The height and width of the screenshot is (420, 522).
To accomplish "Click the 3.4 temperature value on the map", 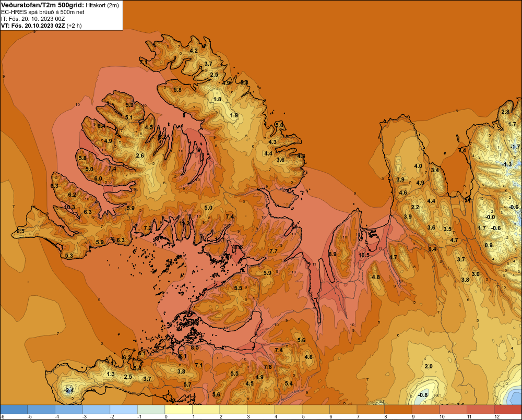I will (x=435, y=170).
